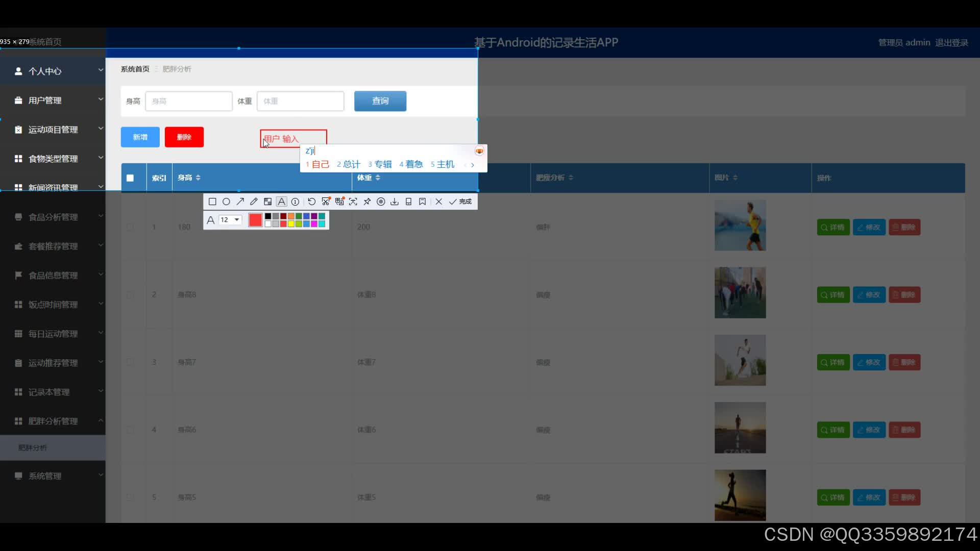Click 修改 button in row 2
980x551 pixels.
[869, 295]
